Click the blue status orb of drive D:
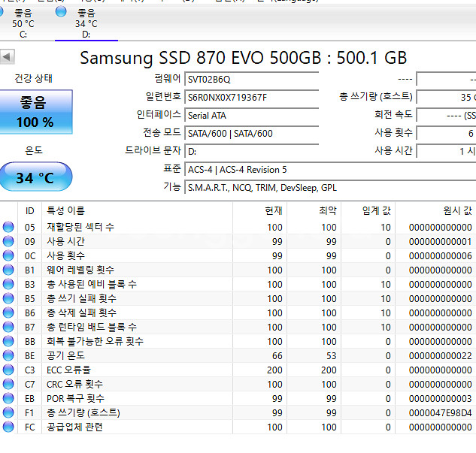 click(61, 12)
